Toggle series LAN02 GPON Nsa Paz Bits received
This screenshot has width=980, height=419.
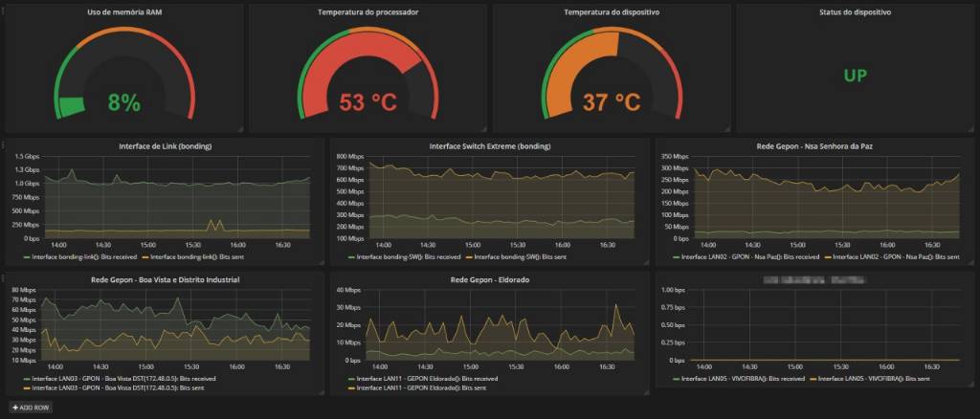click(750, 256)
